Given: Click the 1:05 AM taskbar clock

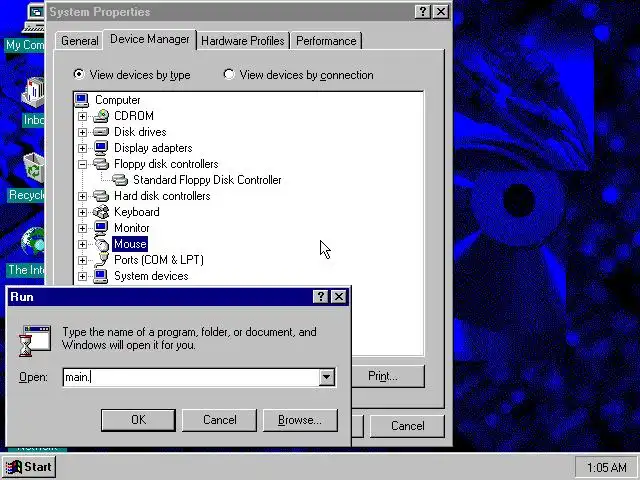Looking at the screenshot, I should (607, 467).
